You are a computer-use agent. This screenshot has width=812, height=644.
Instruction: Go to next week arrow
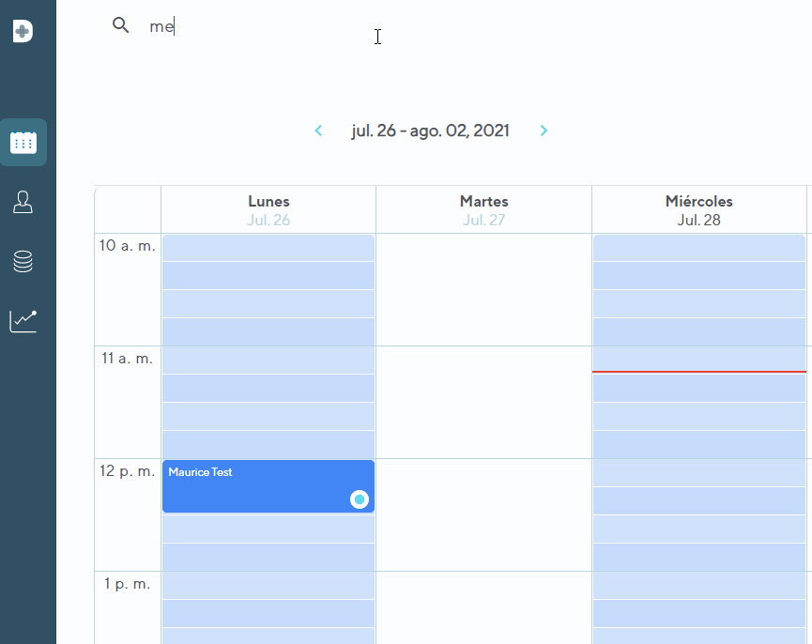point(544,130)
